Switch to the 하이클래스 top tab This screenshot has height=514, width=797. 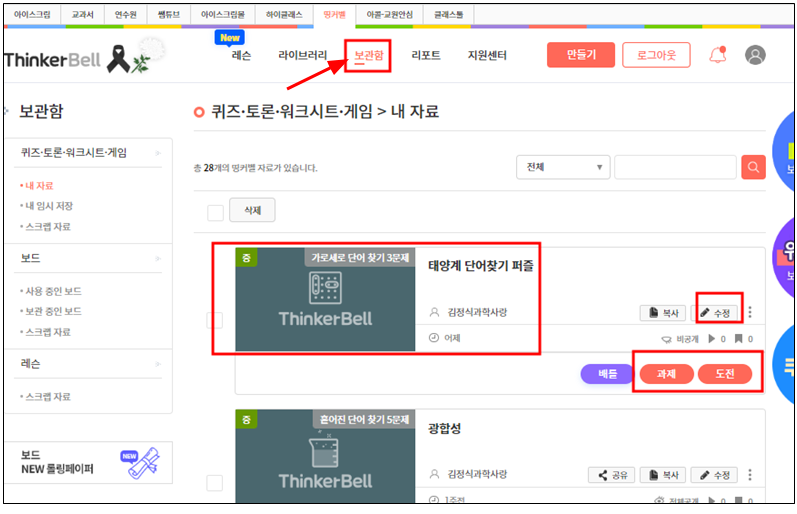pos(284,15)
